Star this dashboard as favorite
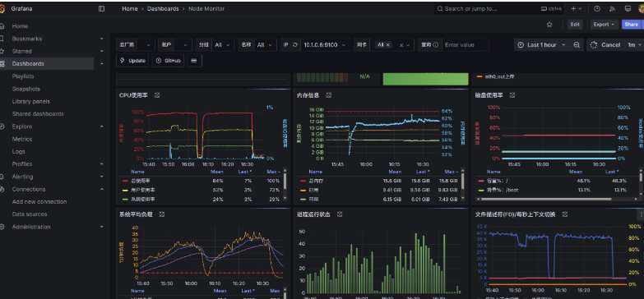This screenshot has width=644, height=299. pos(549,24)
